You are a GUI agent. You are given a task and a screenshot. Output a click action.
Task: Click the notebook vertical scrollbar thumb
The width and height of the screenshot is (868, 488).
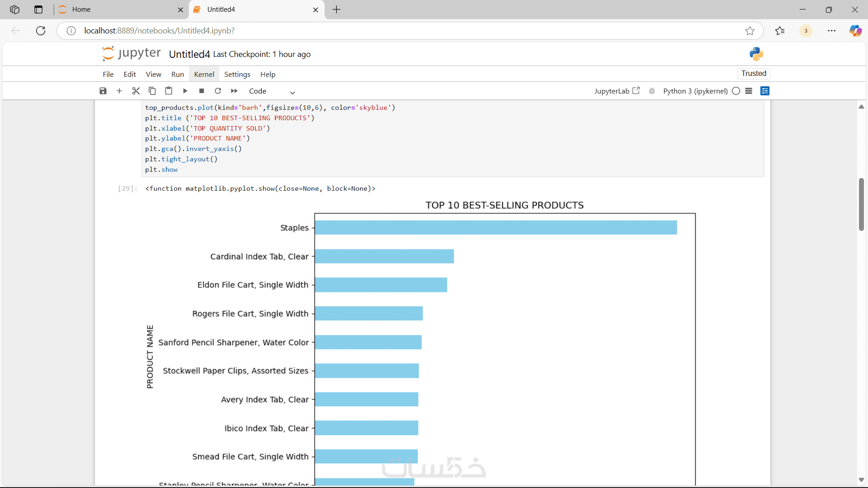tap(861, 204)
